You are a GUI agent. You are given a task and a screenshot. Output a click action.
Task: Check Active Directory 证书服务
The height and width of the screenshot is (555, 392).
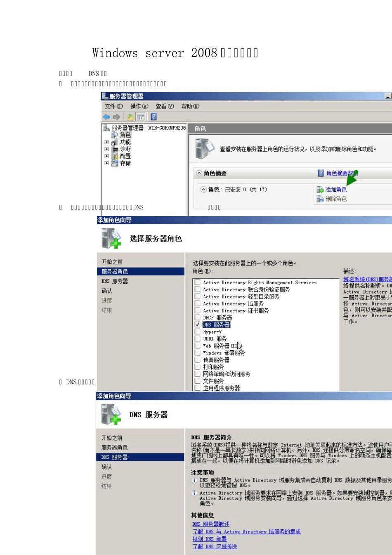pyautogui.click(x=197, y=311)
